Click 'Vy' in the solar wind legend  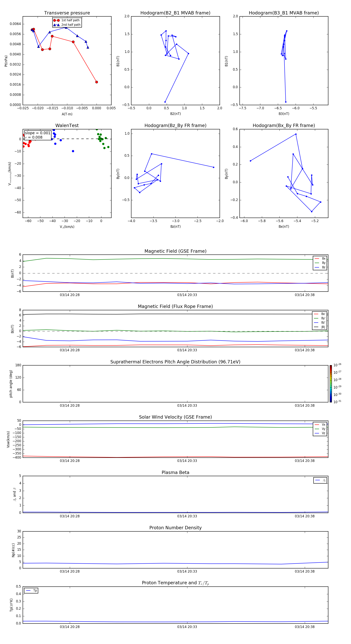point(324,429)
